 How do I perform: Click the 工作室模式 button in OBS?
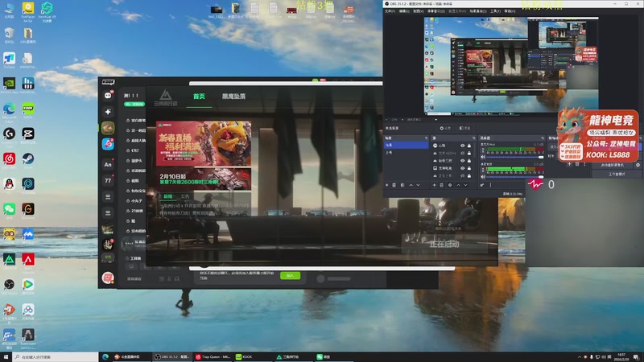(x=617, y=174)
